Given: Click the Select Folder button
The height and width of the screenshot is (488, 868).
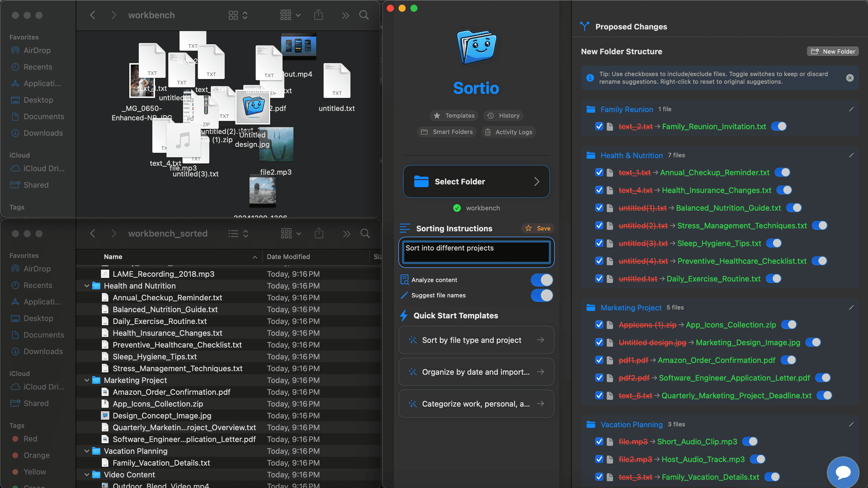Looking at the screenshot, I should 476,181.
